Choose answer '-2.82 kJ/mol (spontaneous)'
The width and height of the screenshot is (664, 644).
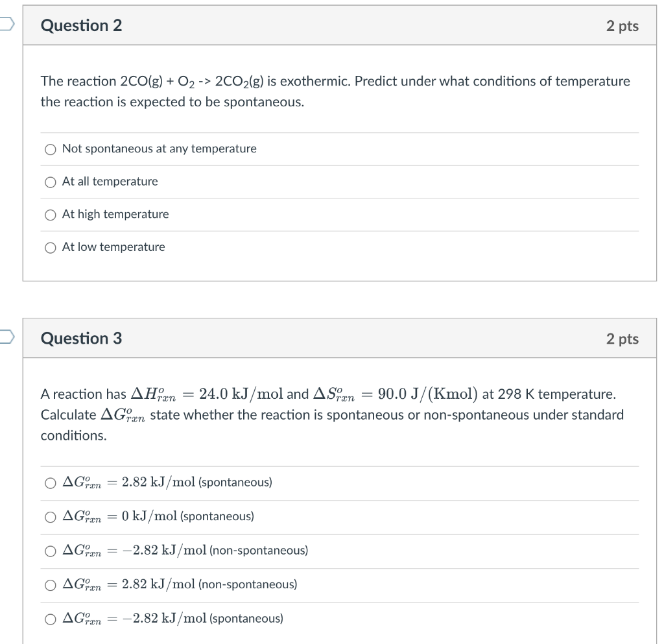[50, 619]
